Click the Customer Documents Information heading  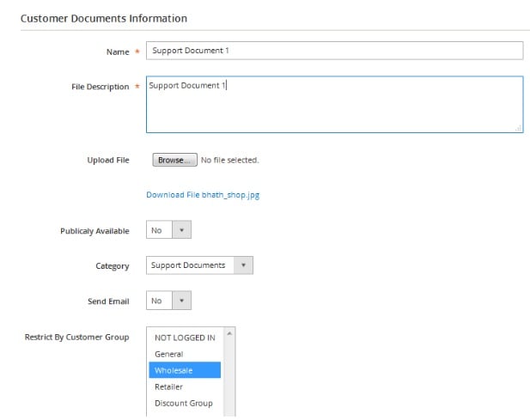pos(104,18)
